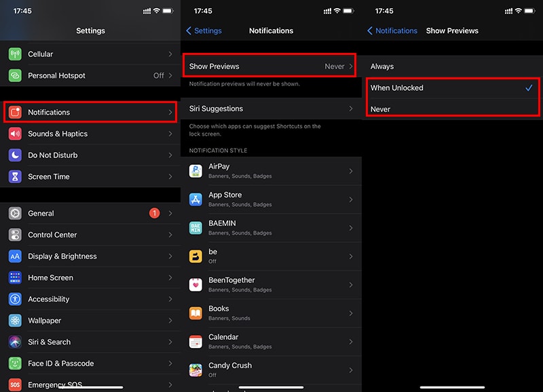Open Show Previews via its chevron
The width and height of the screenshot is (543, 392).
click(x=351, y=66)
